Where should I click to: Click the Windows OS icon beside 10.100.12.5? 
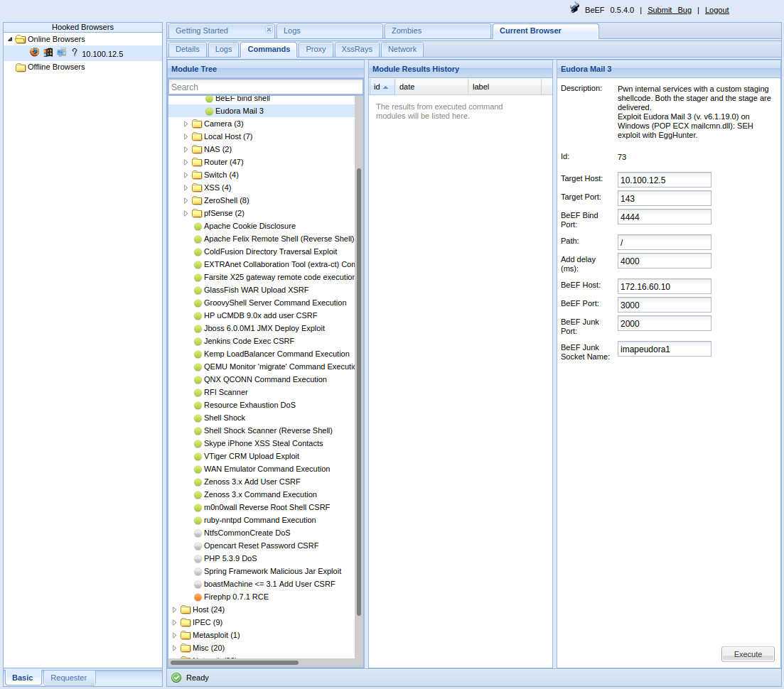[48, 52]
